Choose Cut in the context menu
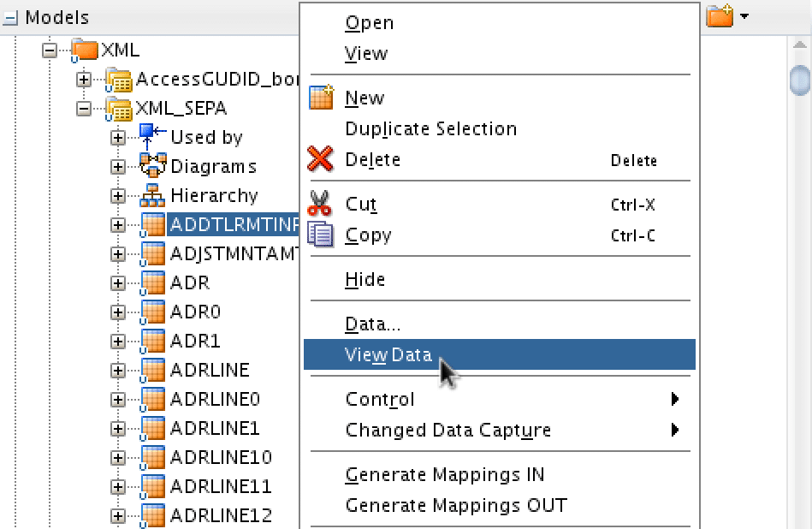 coord(499,204)
